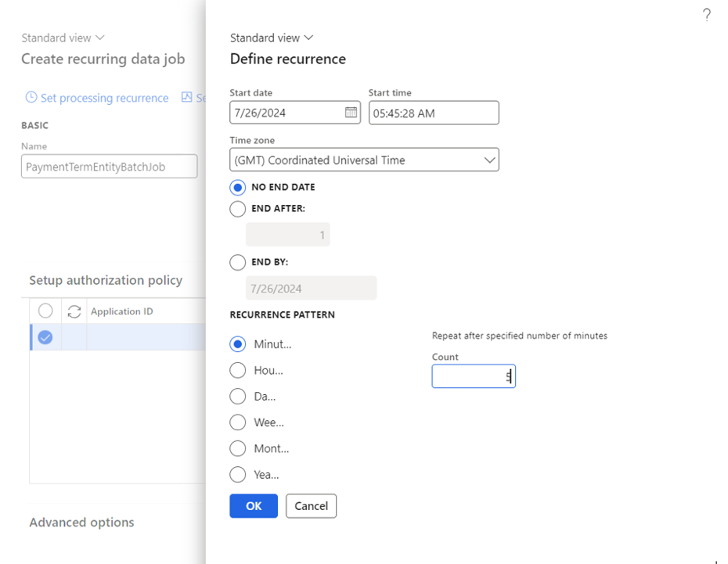
Task: Select the Days recurrence pattern
Action: [x=238, y=397]
